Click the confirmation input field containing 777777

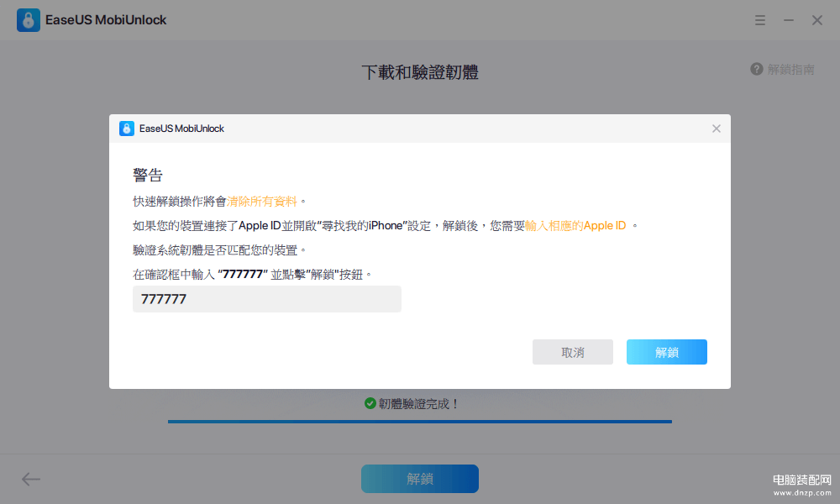[267, 299]
